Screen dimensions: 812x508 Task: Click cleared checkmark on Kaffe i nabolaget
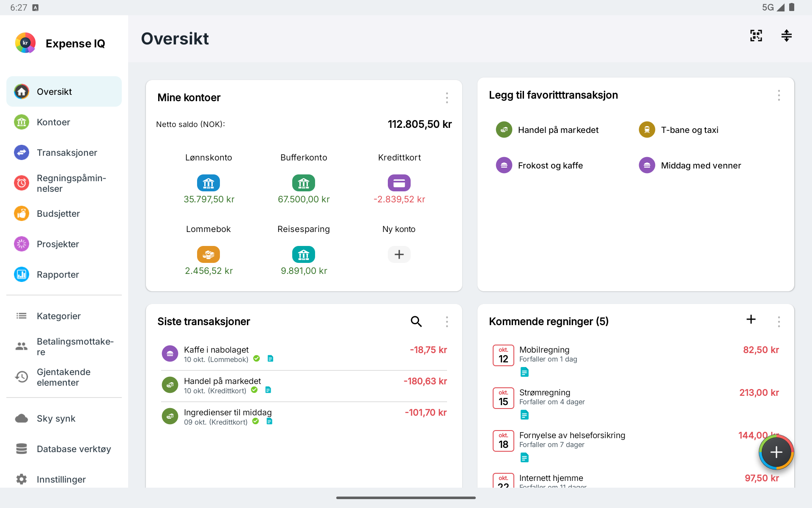point(256,359)
